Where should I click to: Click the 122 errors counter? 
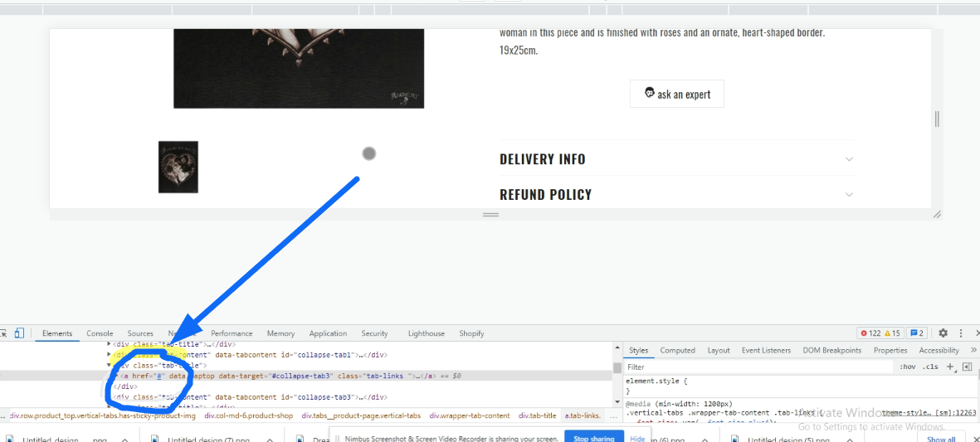pos(870,333)
